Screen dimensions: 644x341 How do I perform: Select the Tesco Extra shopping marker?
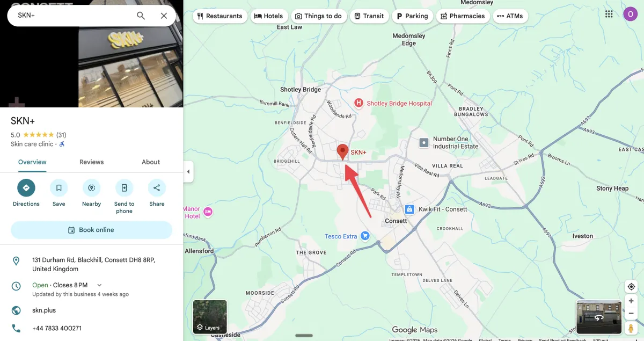[x=365, y=236]
